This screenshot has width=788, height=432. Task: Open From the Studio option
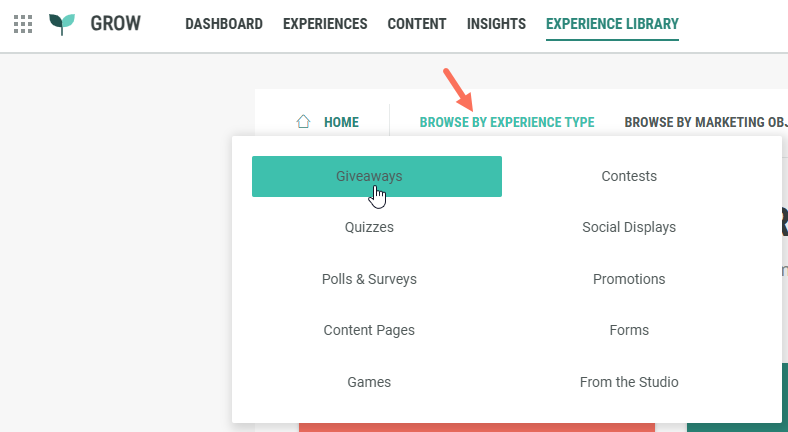point(629,382)
